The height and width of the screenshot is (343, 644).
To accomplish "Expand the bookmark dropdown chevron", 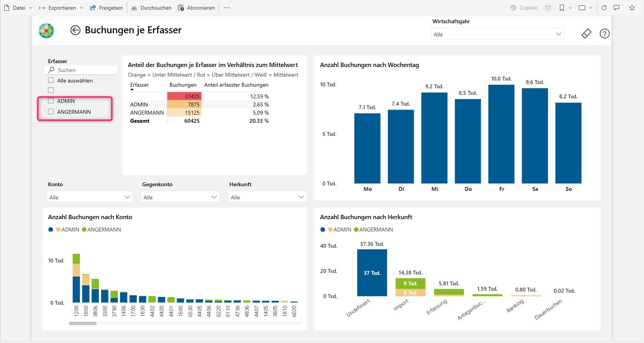I will tap(570, 8).
